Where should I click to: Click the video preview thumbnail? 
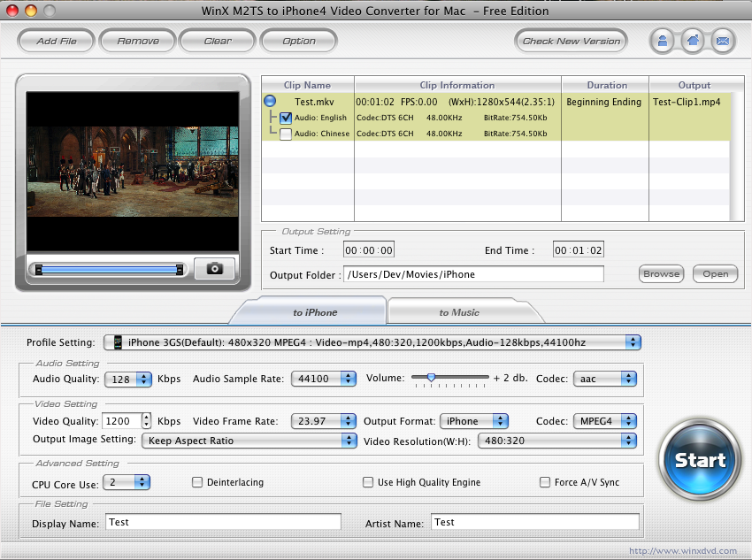tap(133, 171)
